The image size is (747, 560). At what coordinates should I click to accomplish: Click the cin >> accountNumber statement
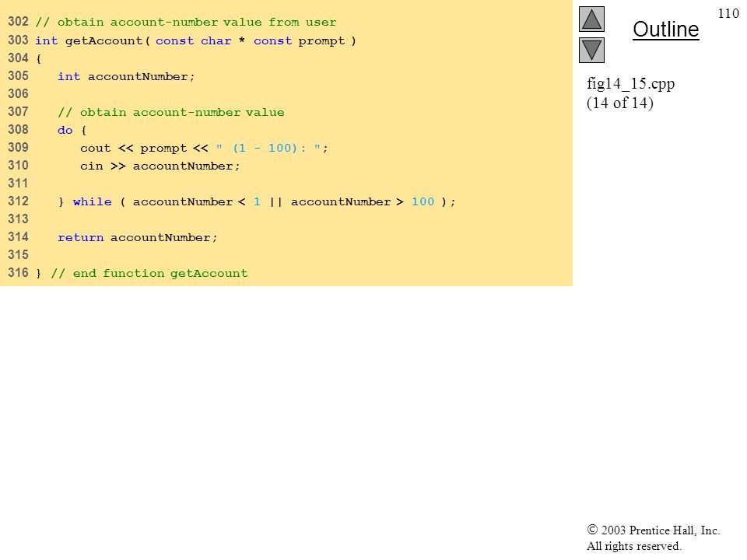point(160,166)
